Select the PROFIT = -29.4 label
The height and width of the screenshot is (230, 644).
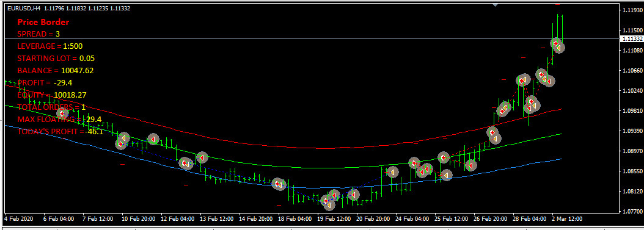click(45, 83)
